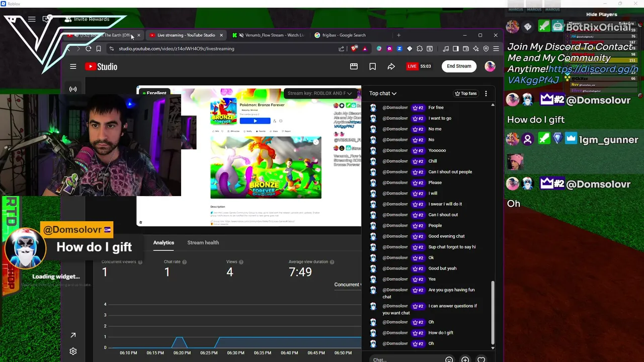Viewport: 644px width, 362px height.
Task: Open Studio settings gear in sidebar
Action: [x=73, y=351]
